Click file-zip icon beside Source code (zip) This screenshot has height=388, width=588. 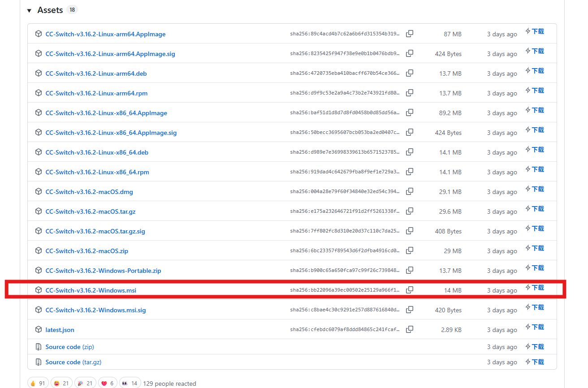39,347
